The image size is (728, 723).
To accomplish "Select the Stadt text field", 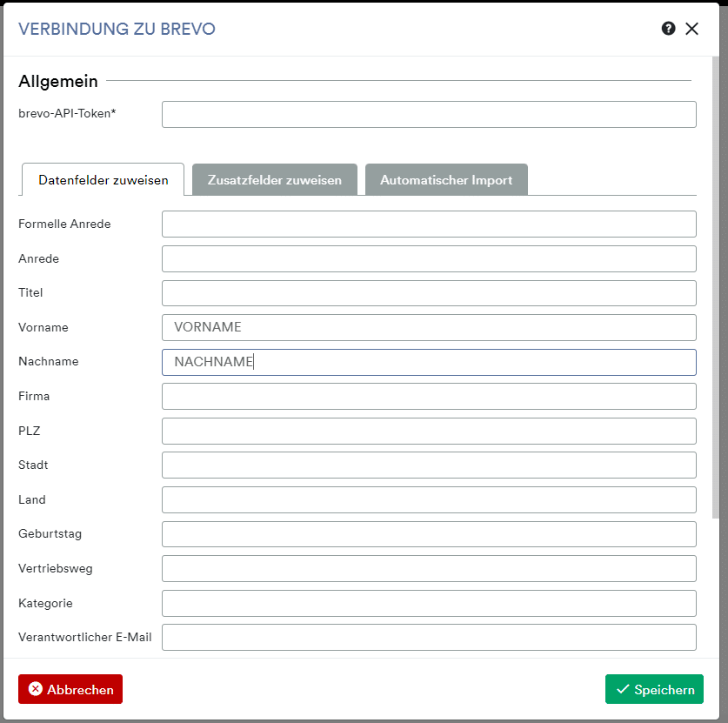I will [x=429, y=465].
